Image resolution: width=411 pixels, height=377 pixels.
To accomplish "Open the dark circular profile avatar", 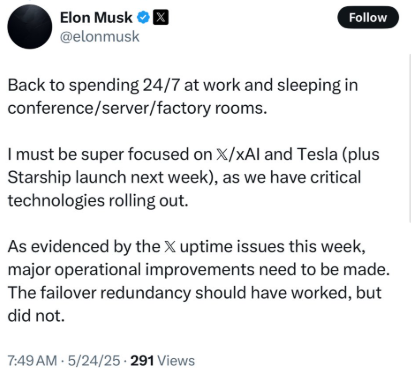I will (x=30, y=27).
